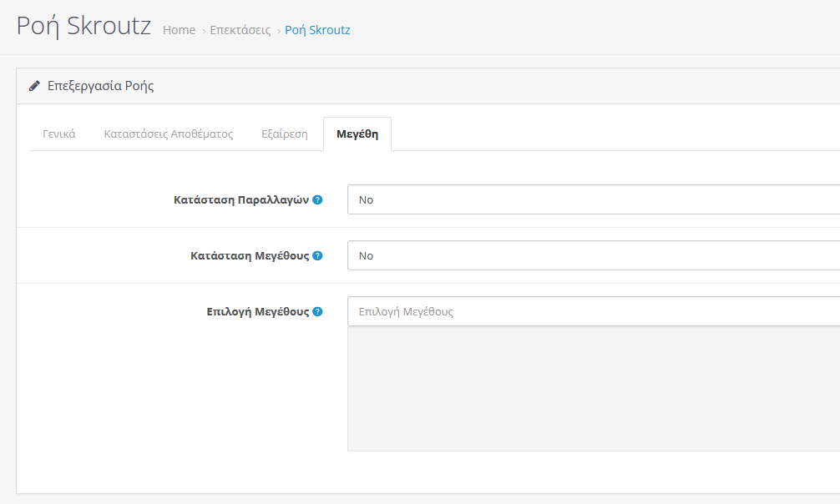Switch to the Γενικά tab
The height and width of the screenshot is (504, 840).
point(59,134)
